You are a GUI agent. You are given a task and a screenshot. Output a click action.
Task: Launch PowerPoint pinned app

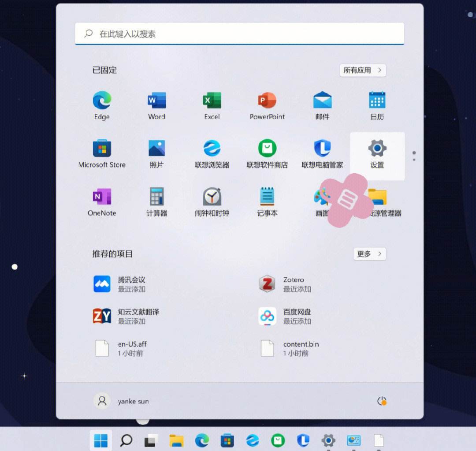tap(267, 105)
